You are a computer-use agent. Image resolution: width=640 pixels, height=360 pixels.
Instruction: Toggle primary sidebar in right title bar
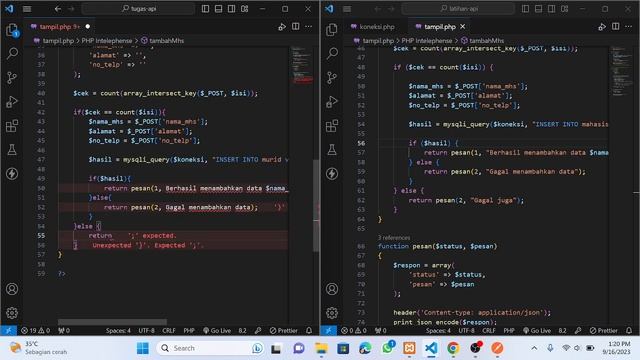(x=525, y=9)
